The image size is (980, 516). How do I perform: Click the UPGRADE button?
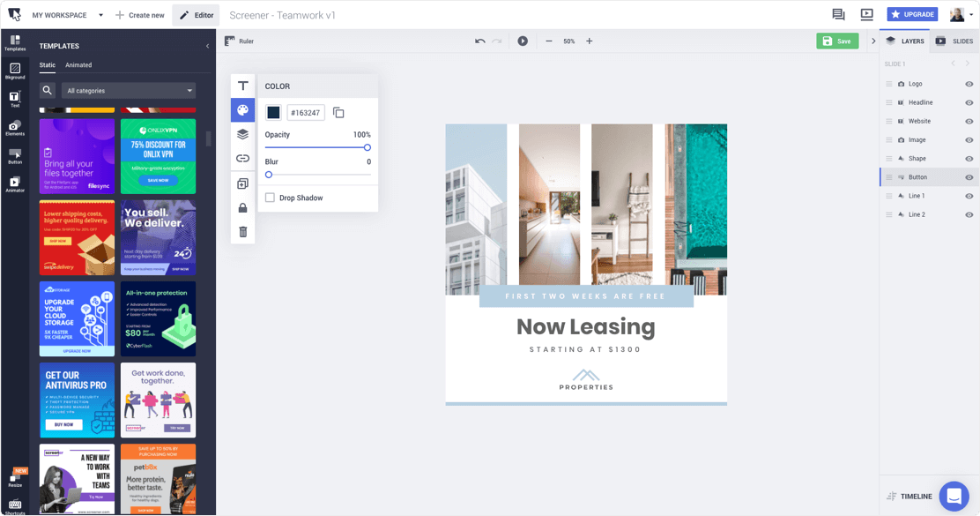tap(912, 14)
